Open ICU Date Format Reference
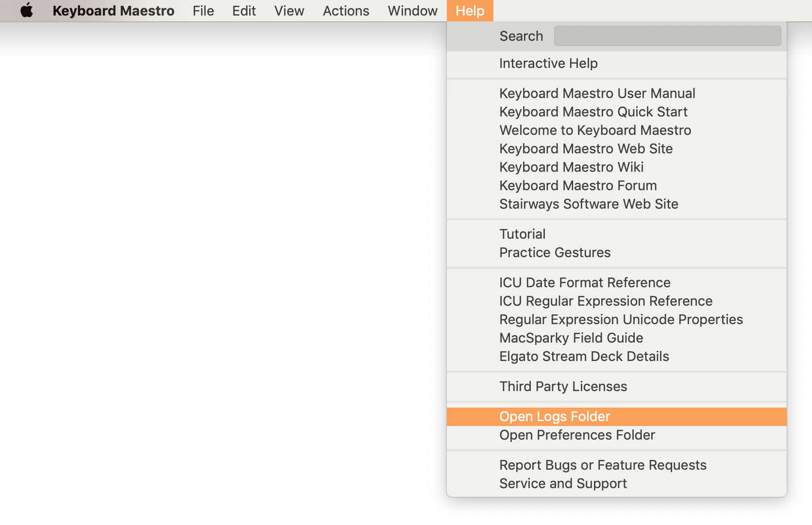The height and width of the screenshot is (525, 812). click(616, 282)
